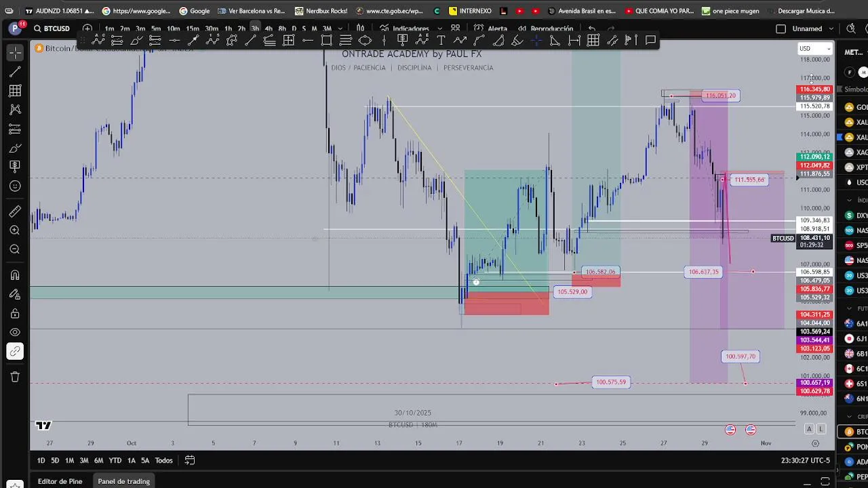Select ellipse tool in favorites toolbar

click(365, 41)
